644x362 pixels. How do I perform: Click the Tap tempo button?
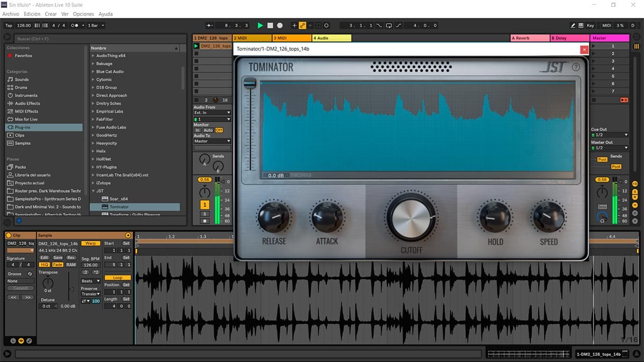pyautogui.click(x=9, y=25)
